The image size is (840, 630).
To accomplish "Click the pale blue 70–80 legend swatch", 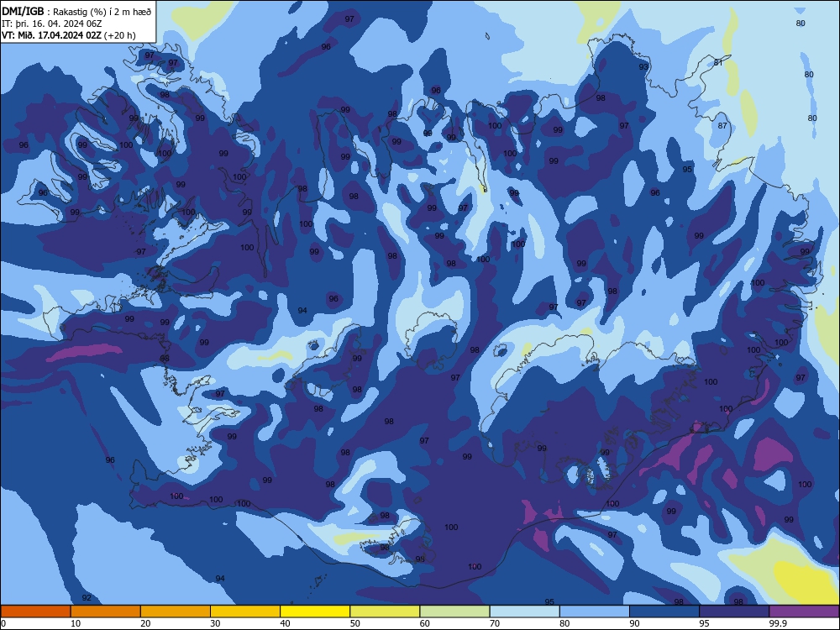I will pyautogui.click(x=524, y=612).
